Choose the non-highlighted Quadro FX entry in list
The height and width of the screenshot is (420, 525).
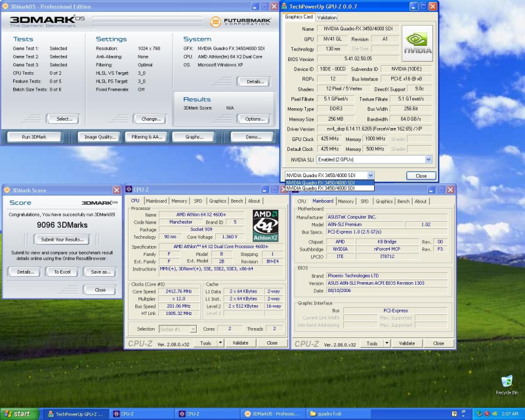329,188
